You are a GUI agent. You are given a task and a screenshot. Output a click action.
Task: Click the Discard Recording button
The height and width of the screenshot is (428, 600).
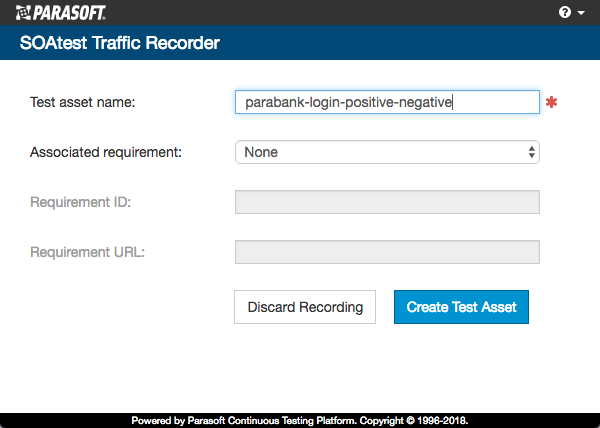(x=305, y=307)
